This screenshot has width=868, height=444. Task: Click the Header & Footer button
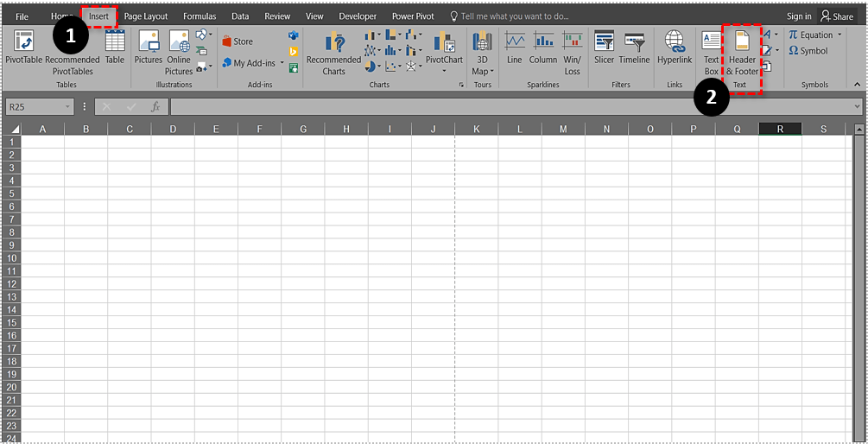tap(741, 52)
